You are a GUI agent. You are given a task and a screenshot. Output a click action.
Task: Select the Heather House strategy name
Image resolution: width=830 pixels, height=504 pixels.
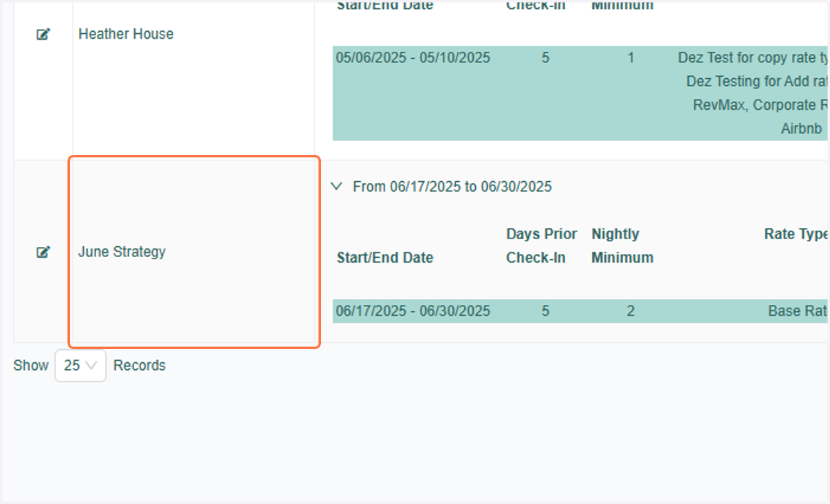(126, 34)
